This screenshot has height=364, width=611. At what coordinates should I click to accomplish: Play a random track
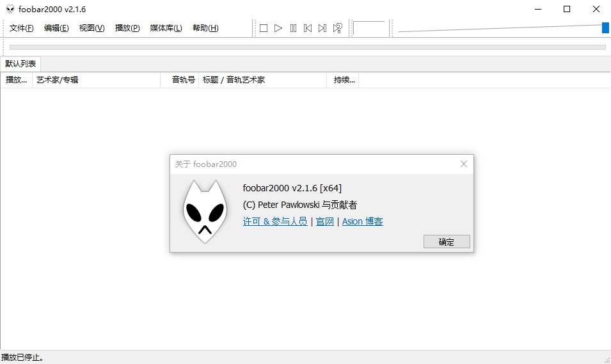[337, 28]
